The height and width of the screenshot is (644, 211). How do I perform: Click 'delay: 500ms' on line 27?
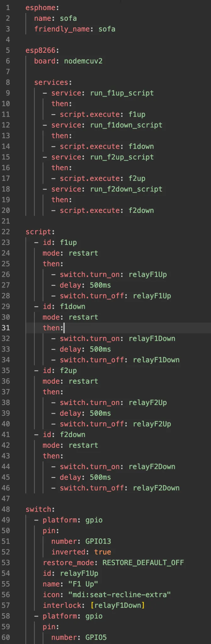pyautogui.click(x=85, y=286)
